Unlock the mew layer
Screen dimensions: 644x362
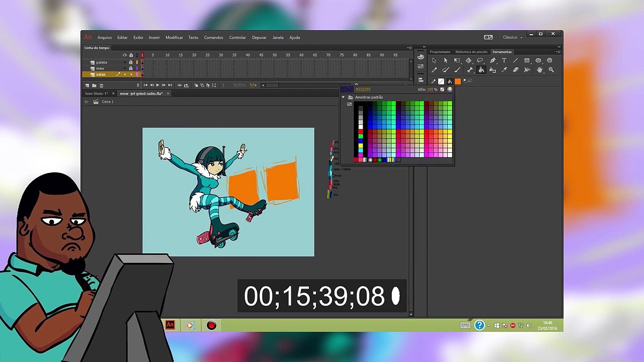point(131,68)
